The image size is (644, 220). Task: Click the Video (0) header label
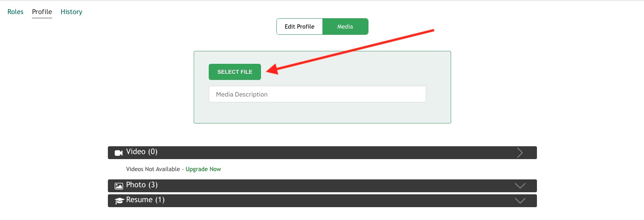pos(141,152)
